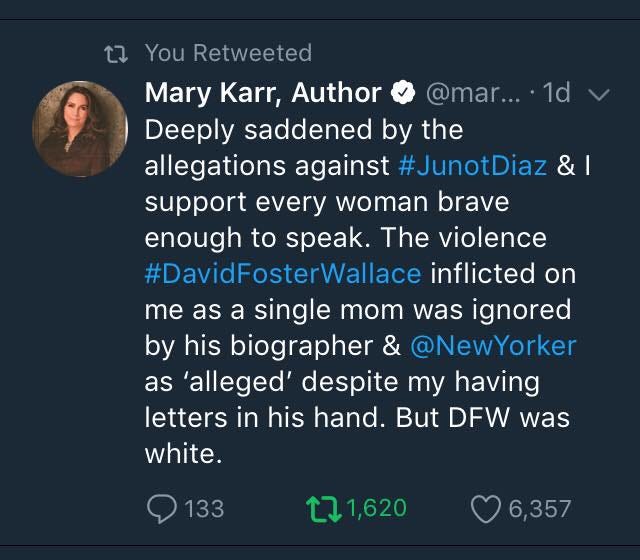
Task: Click the verified badge checkmark icon
Action: [403, 92]
